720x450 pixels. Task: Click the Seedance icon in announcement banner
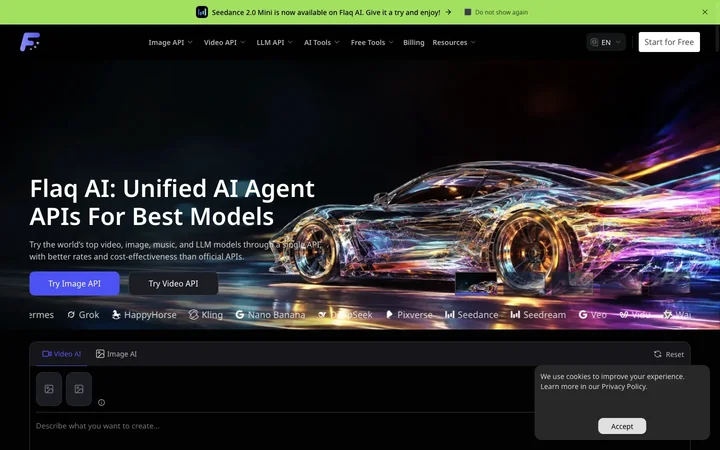[x=202, y=12]
